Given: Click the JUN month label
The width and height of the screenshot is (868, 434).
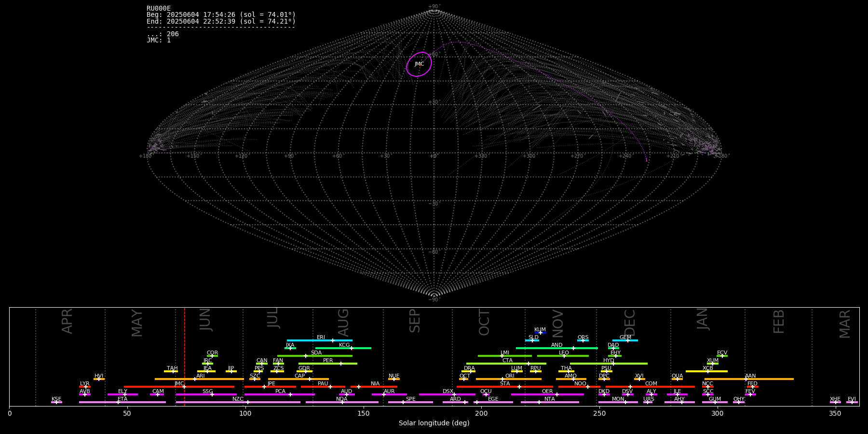Looking at the screenshot, I should click(x=205, y=320).
